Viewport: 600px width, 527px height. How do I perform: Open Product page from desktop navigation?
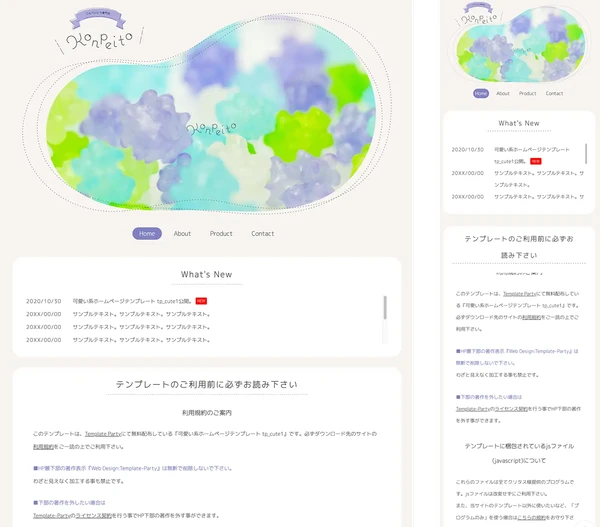tap(221, 233)
